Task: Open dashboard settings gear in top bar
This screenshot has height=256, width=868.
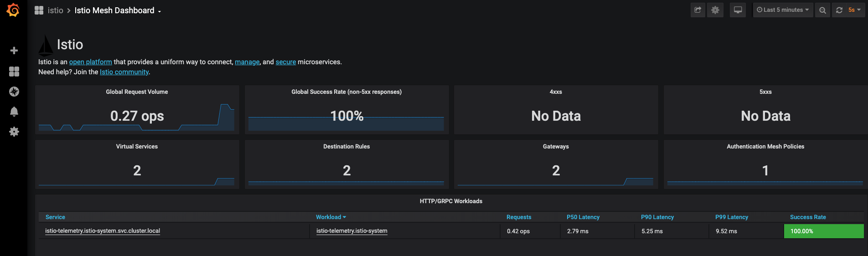Action: click(x=715, y=10)
